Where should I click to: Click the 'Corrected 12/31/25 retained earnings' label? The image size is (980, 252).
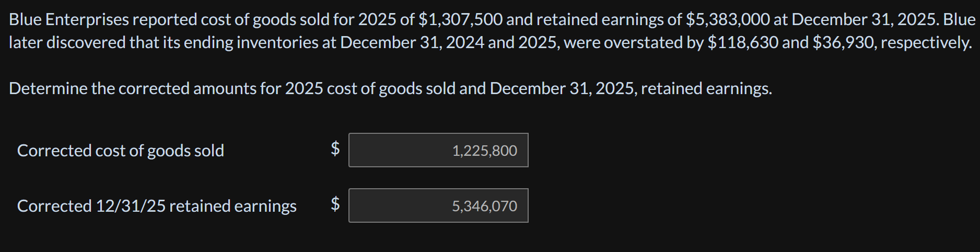click(157, 206)
